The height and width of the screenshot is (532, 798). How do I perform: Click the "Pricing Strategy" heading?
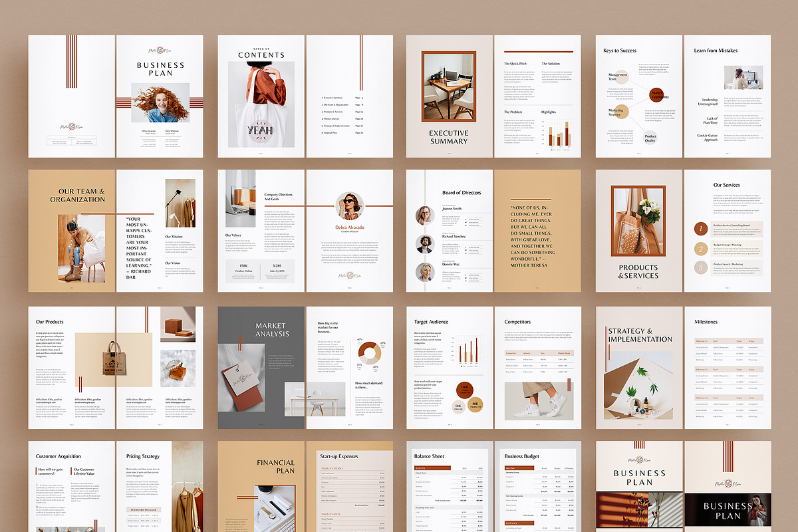(143, 456)
